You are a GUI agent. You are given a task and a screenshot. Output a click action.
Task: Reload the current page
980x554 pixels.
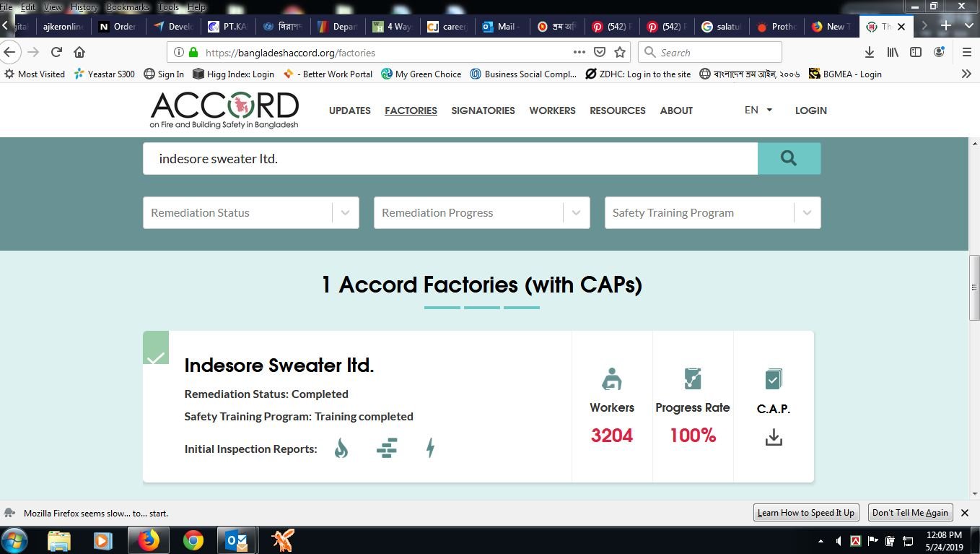coord(56,52)
